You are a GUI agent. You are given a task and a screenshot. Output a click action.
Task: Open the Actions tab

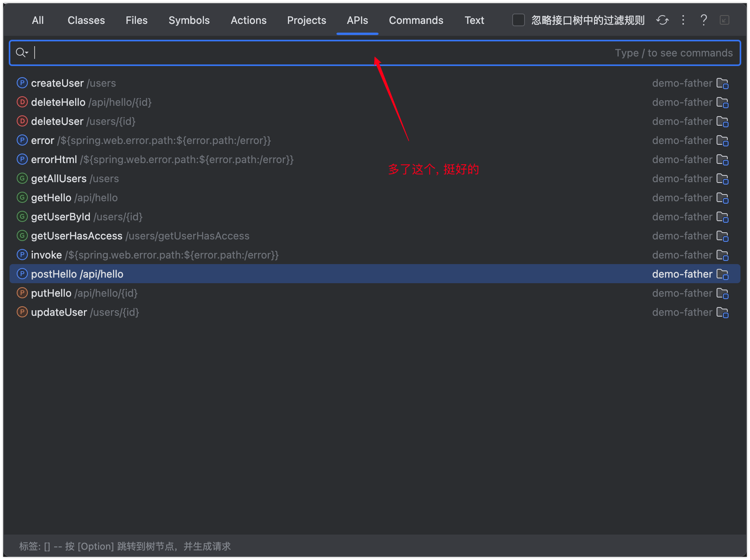click(x=249, y=20)
